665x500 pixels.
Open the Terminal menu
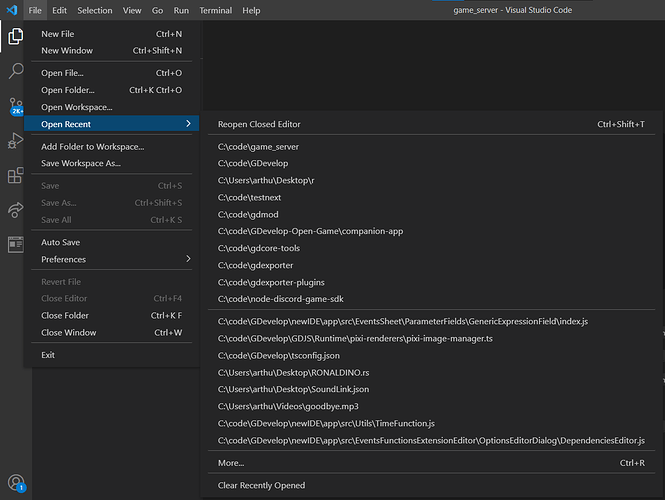pyautogui.click(x=215, y=10)
